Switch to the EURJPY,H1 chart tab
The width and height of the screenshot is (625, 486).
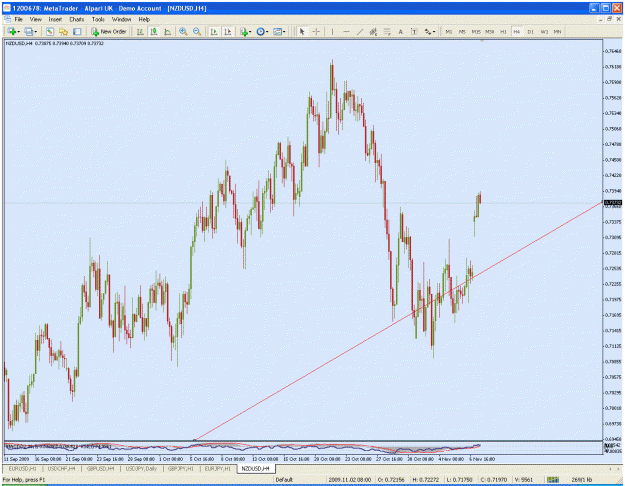click(x=218, y=469)
